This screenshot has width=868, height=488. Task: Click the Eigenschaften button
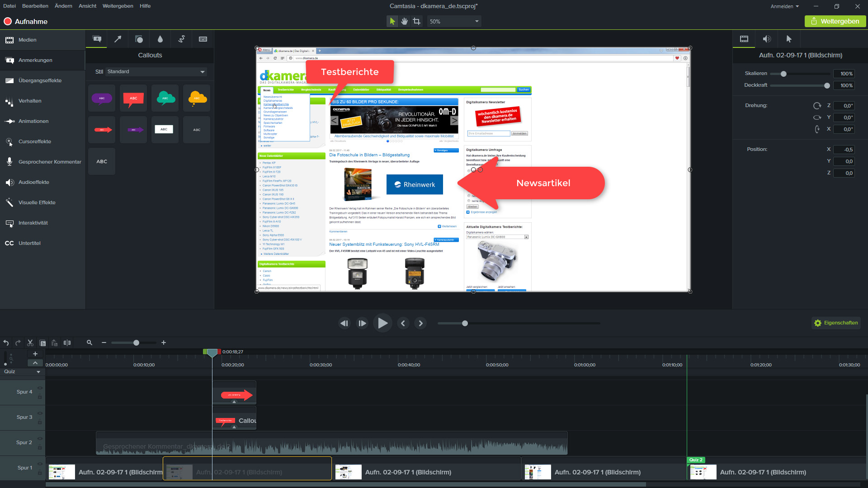(x=836, y=323)
